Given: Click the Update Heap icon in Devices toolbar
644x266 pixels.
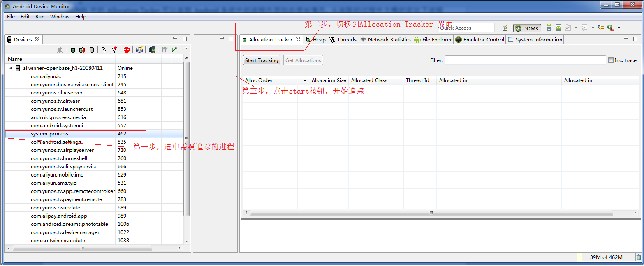Looking at the screenshot, I should [73, 50].
